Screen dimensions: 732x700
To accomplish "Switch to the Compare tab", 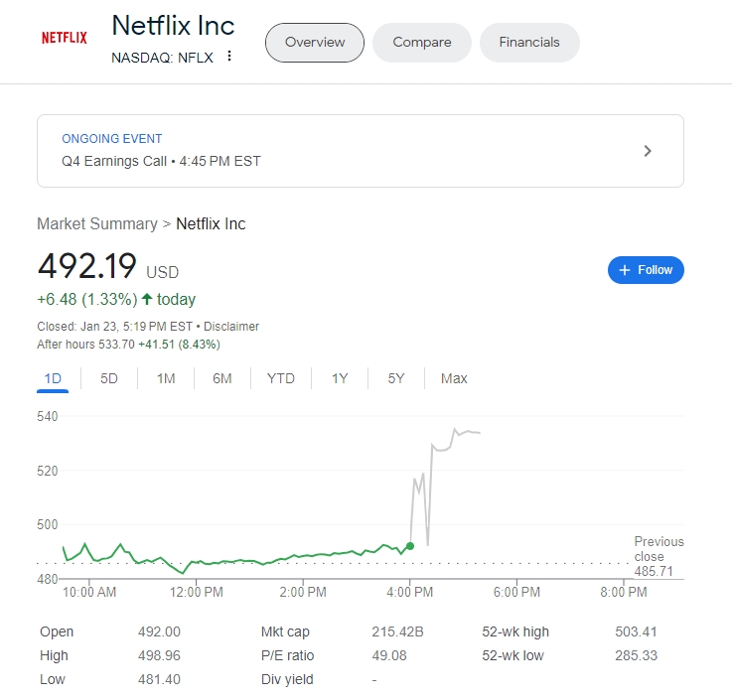I will click(422, 43).
